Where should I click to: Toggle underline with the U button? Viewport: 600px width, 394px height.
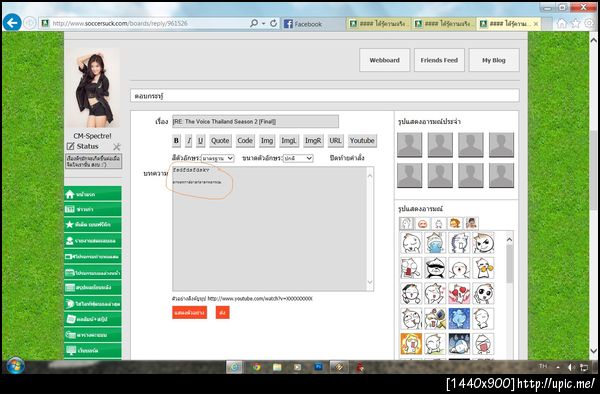(201, 140)
